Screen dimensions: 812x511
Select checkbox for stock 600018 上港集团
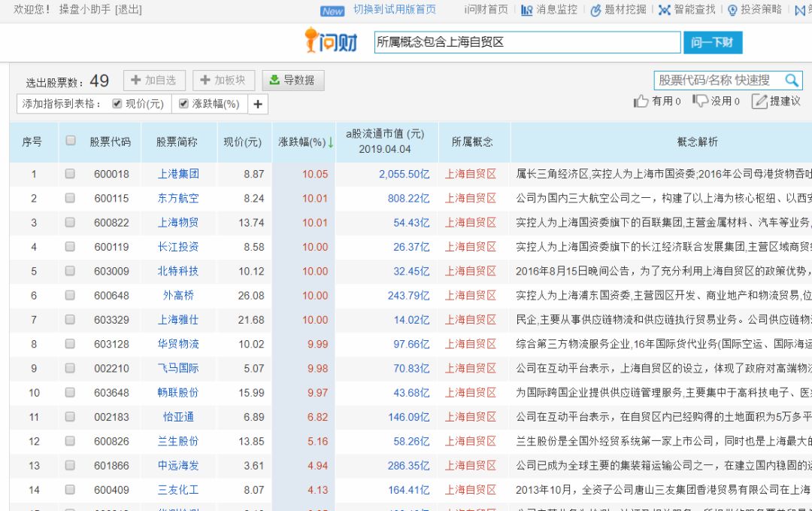(x=70, y=174)
